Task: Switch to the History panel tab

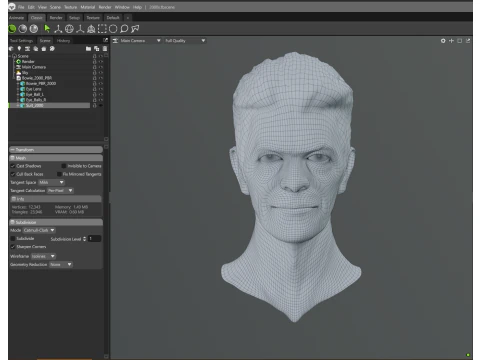Action: 63,41
